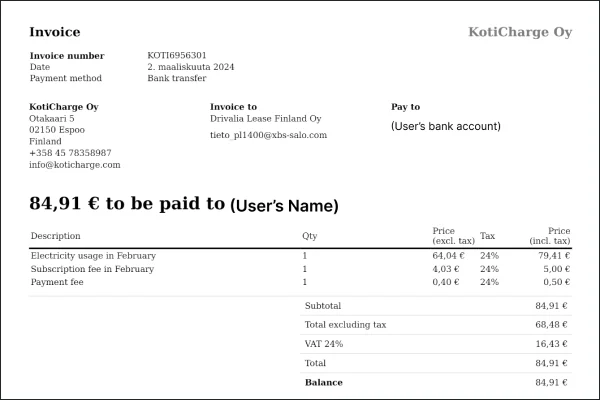The height and width of the screenshot is (400, 600).
Task: Click the 'Total excluding tax' label
Action: (x=346, y=325)
